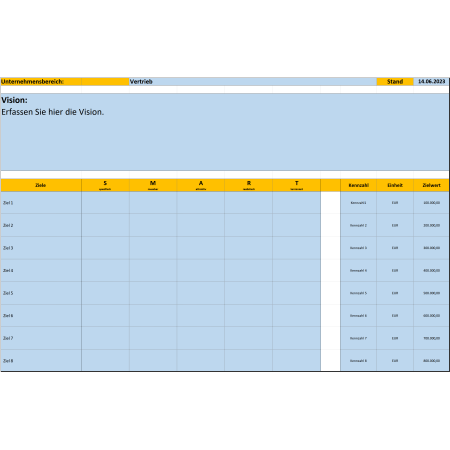Click the EUR unit cell in Ziel 7 row
The height and width of the screenshot is (450, 450).
(395, 338)
